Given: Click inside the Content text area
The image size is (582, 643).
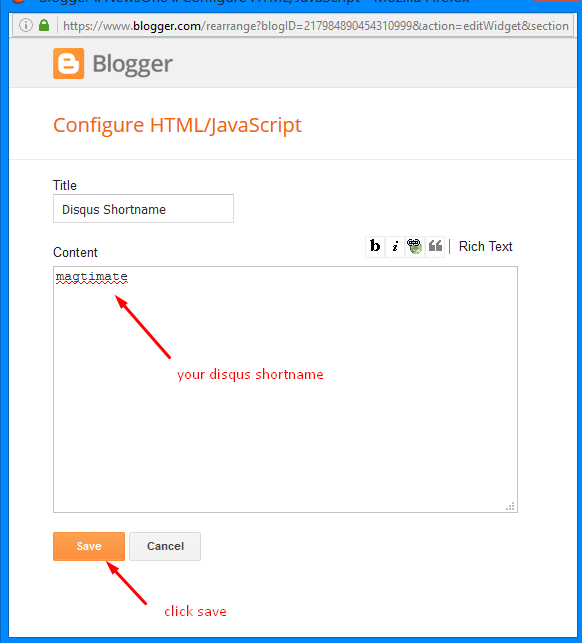Looking at the screenshot, I should (285, 390).
